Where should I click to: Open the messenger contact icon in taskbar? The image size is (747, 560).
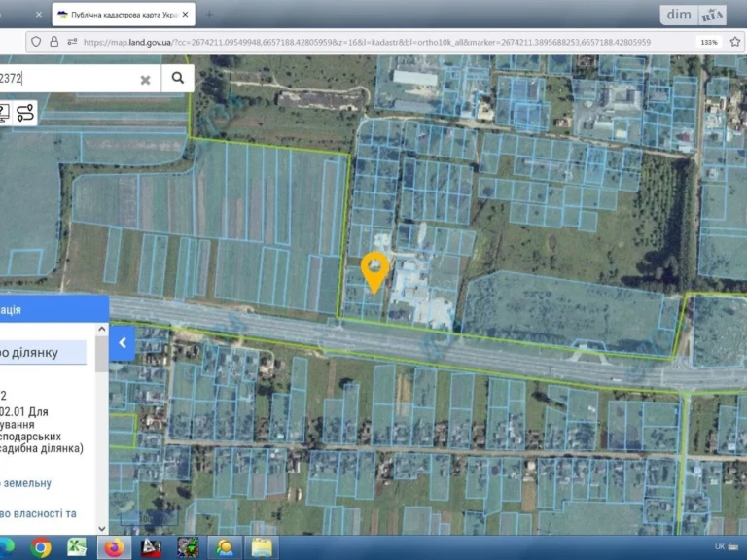coord(224,547)
